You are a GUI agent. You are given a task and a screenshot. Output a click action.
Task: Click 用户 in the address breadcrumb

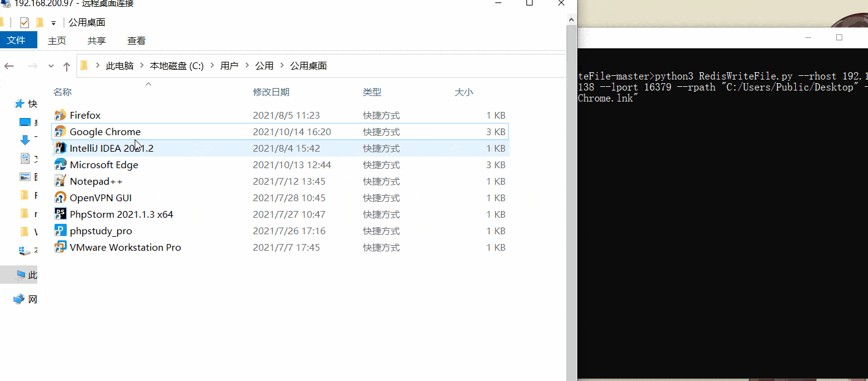pos(229,65)
